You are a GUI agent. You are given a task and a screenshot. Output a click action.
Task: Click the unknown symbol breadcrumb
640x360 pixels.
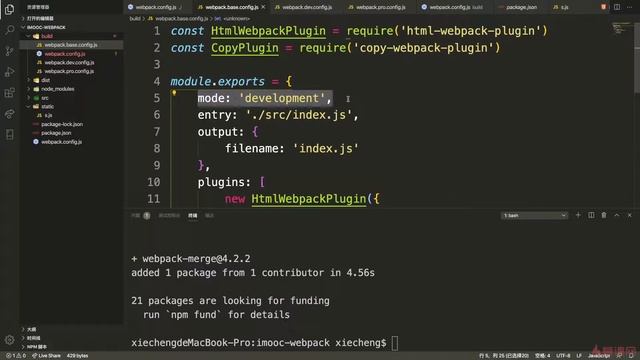click(232, 19)
